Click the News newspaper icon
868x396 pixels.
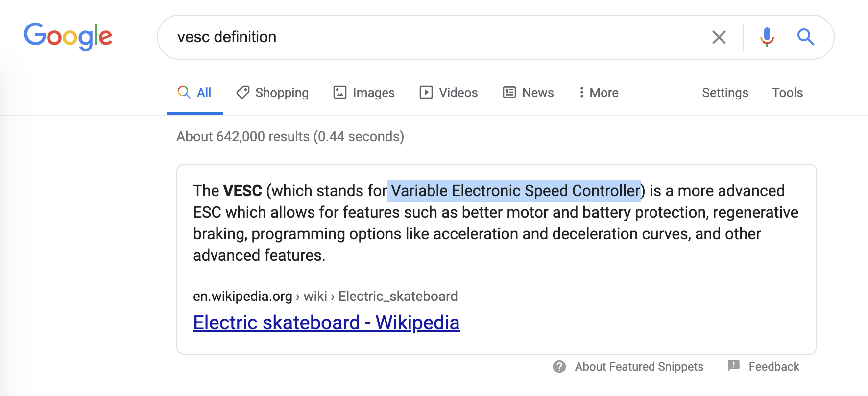coord(509,92)
